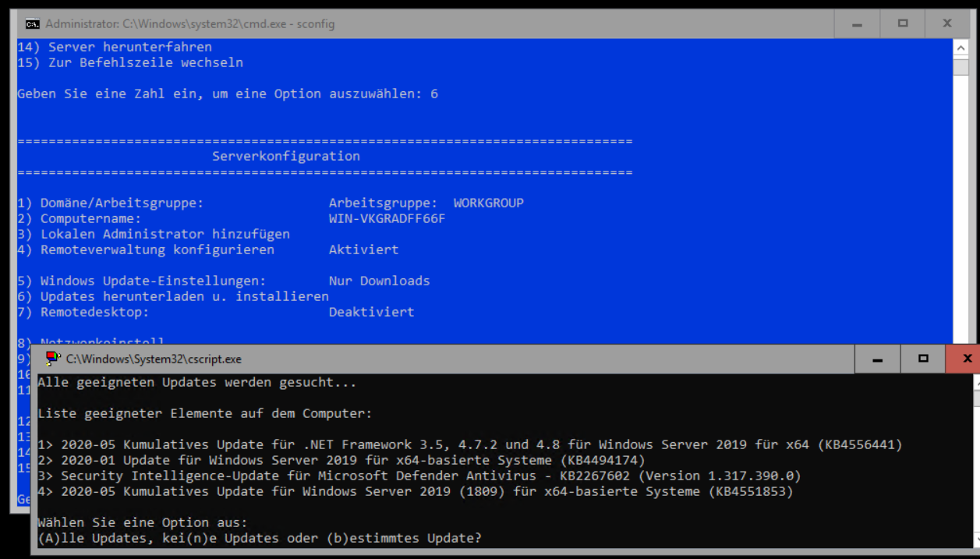Click '4) Remoteverwaltung konfigurieren'
The image size is (980, 559).
click(146, 249)
